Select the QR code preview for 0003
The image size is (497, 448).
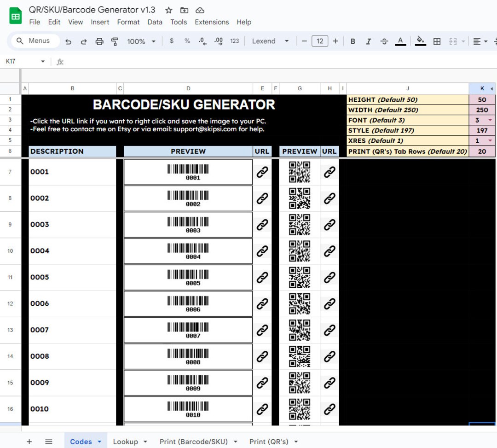300,225
